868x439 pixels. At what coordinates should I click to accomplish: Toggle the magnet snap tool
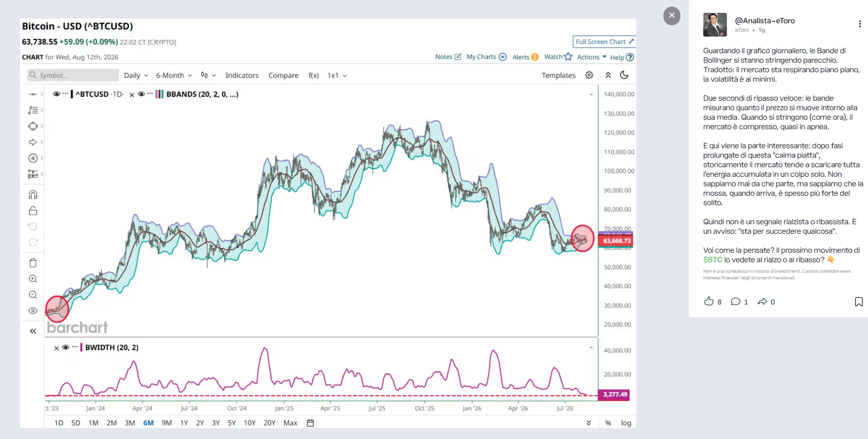pos(33,195)
